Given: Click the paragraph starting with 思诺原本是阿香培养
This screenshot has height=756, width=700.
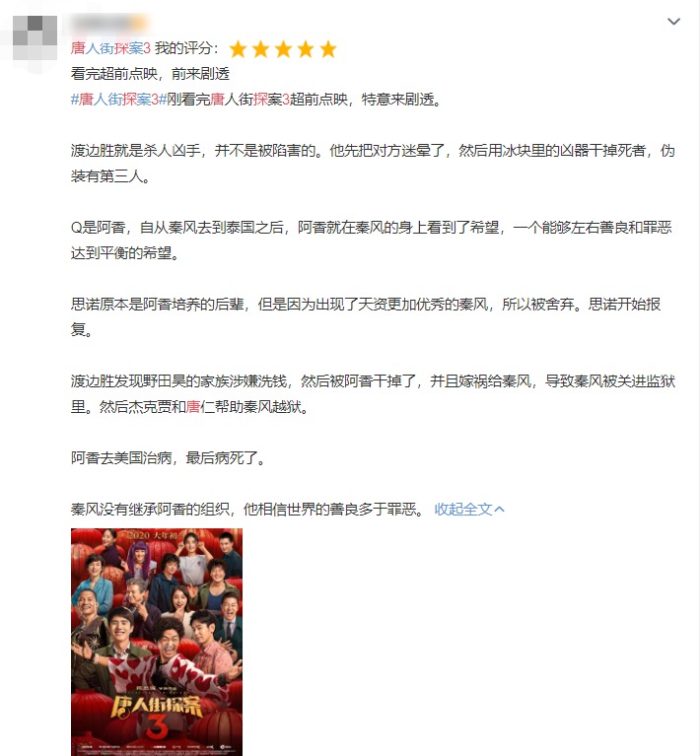Looking at the screenshot, I should (x=366, y=316).
